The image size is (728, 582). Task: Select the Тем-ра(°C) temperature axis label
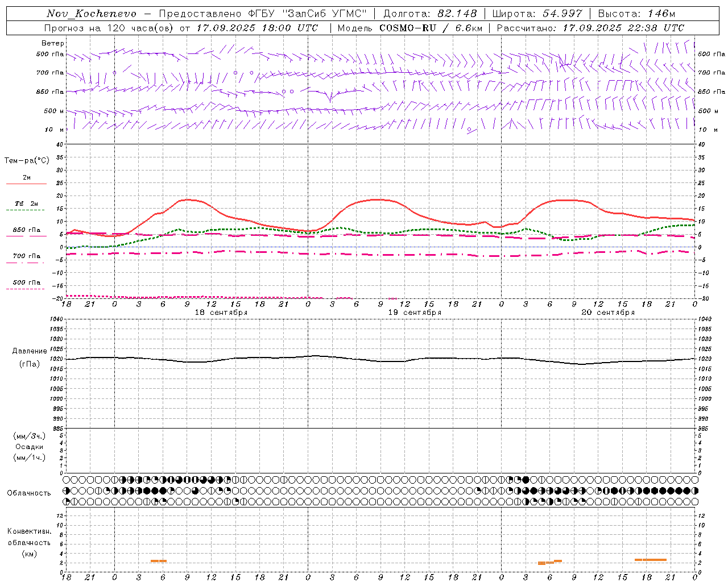[x=27, y=161]
